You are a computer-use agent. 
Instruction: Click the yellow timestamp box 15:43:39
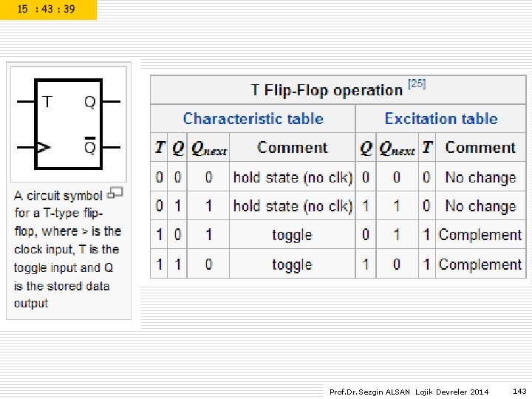coord(48,10)
